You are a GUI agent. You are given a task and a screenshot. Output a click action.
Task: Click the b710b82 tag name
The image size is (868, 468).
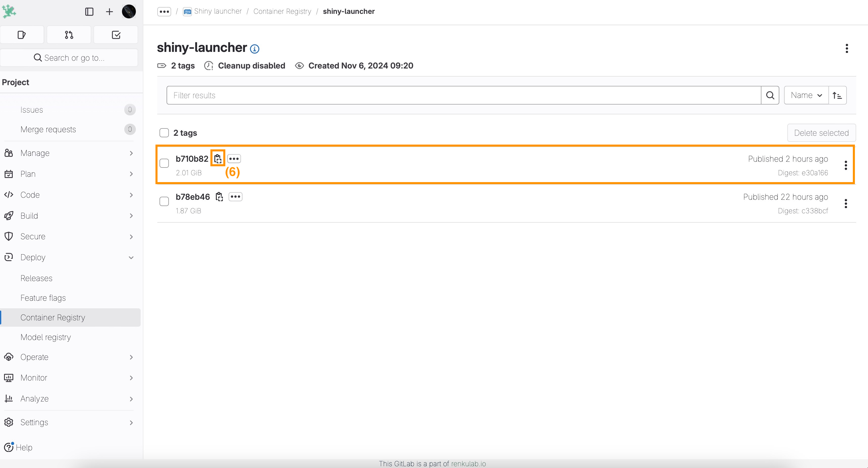192,159
